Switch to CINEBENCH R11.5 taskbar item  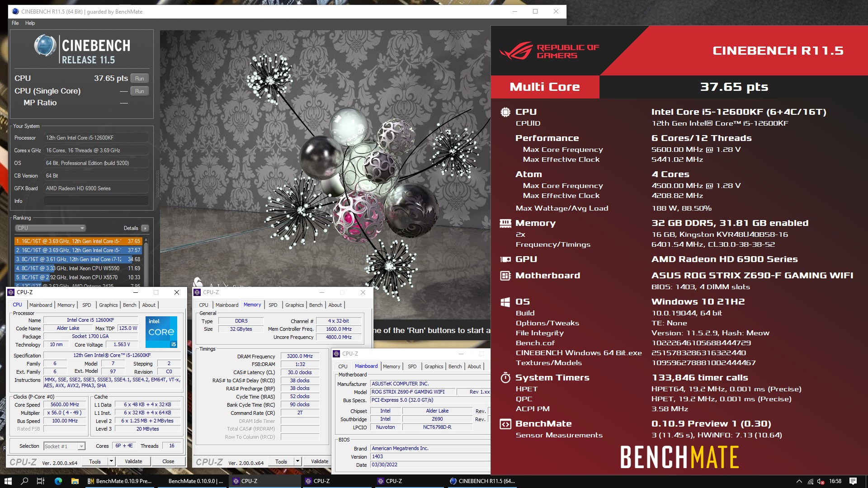click(482, 481)
